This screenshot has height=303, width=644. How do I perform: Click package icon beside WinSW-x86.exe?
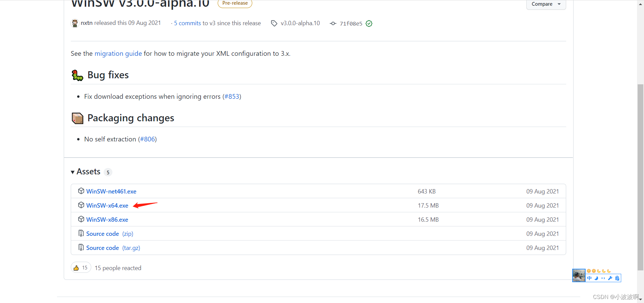coord(81,219)
